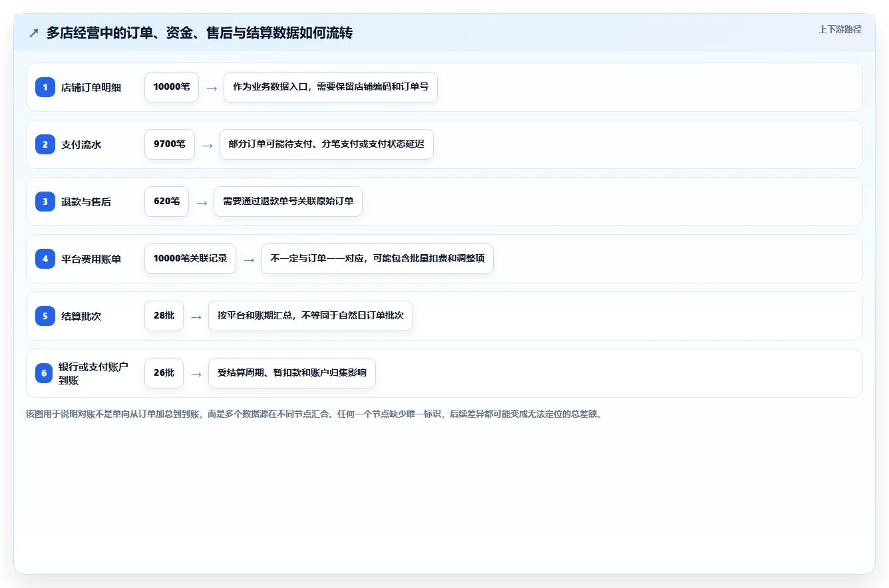Click the arrow after 10000笔关联记录

249,259
